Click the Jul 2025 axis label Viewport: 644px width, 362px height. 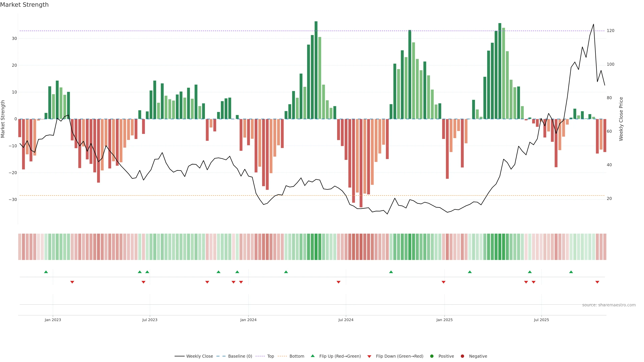click(541, 320)
